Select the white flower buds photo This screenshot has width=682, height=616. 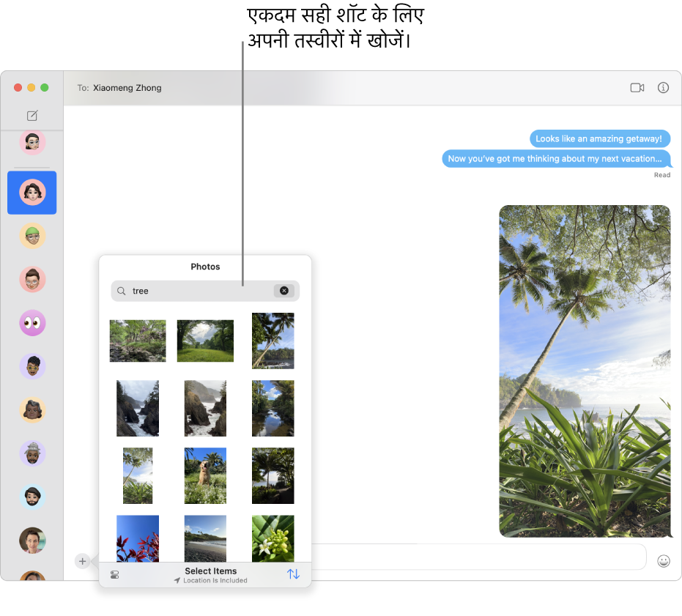coord(273,538)
